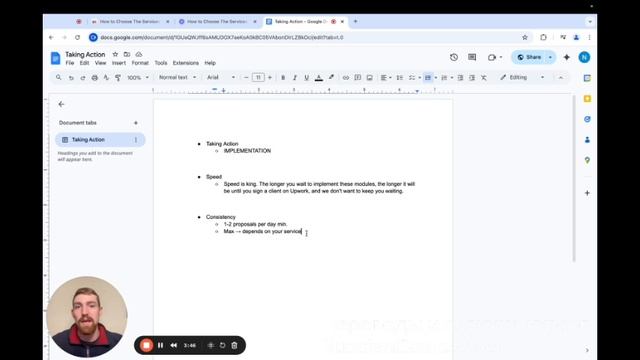Close the document tabs sidebar
The height and width of the screenshot is (360, 640).
click(62, 104)
